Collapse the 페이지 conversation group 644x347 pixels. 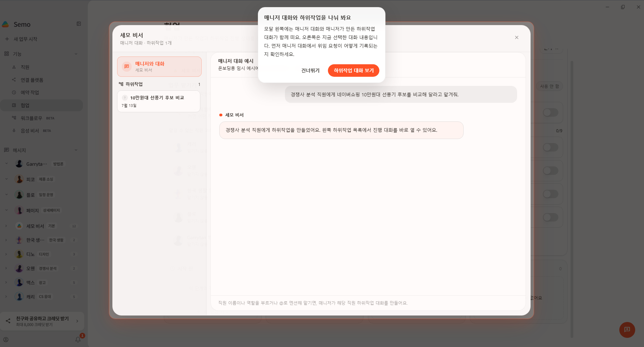pyautogui.click(x=6, y=210)
